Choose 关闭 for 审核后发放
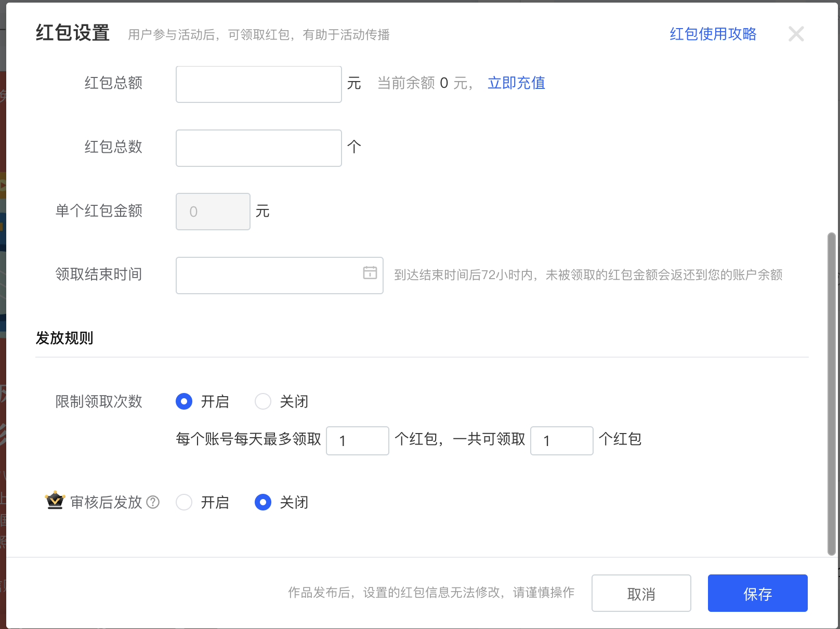Image resolution: width=840 pixels, height=629 pixels. pyautogui.click(x=263, y=502)
